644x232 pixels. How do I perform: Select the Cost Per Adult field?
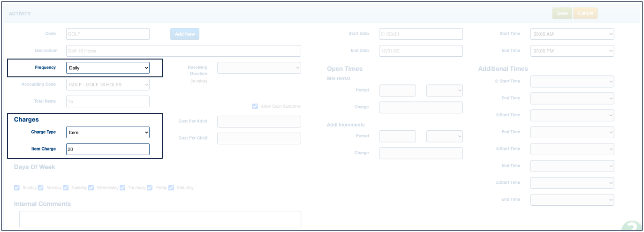[259, 122]
